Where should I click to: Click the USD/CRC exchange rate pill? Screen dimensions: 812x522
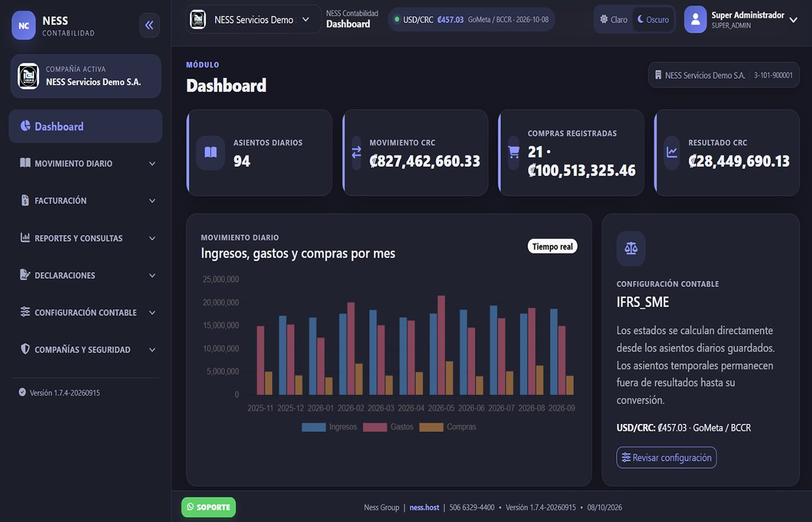tap(472, 20)
